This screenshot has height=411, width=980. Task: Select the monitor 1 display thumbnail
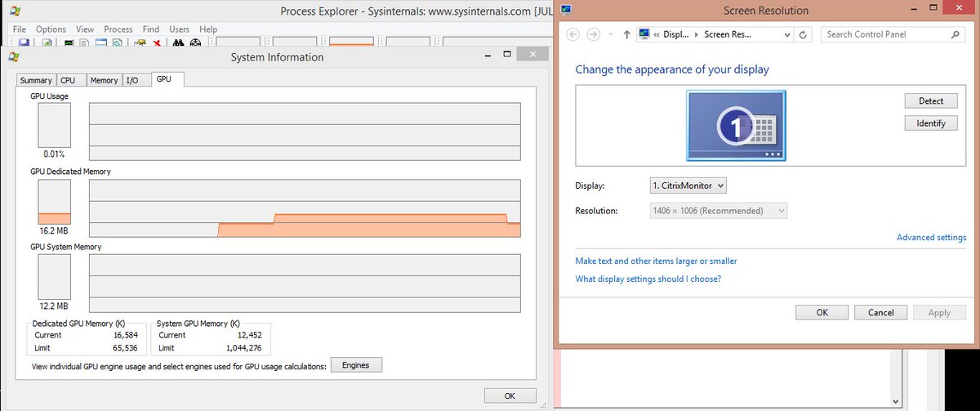[x=736, y=125]
